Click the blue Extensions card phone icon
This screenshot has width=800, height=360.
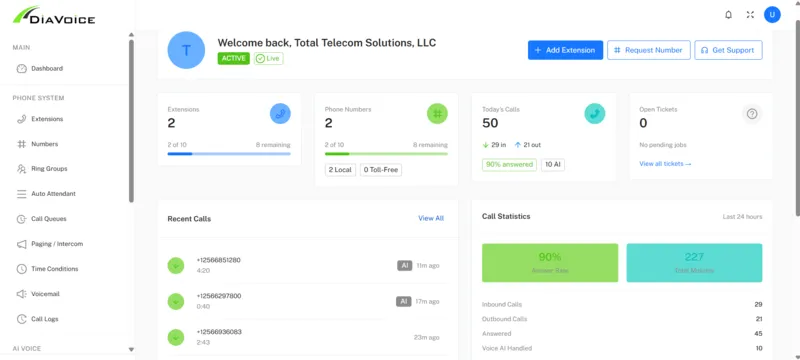pos(280,114)
